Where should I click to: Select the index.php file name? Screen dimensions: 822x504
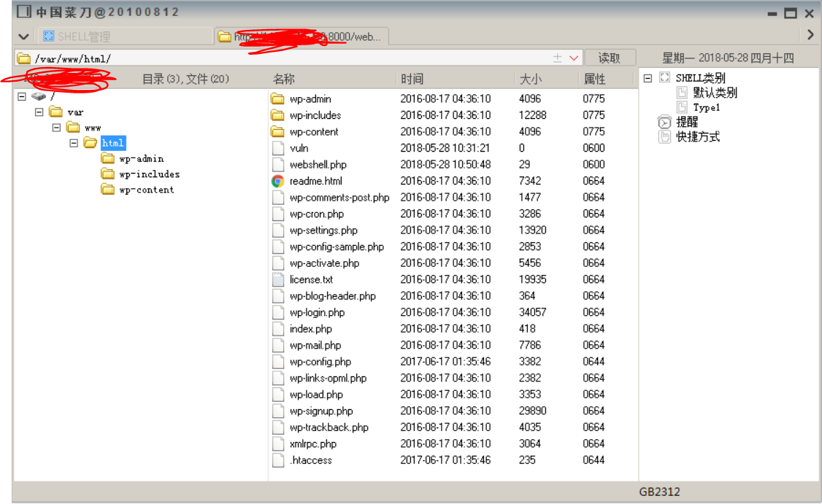coord(311,329)
